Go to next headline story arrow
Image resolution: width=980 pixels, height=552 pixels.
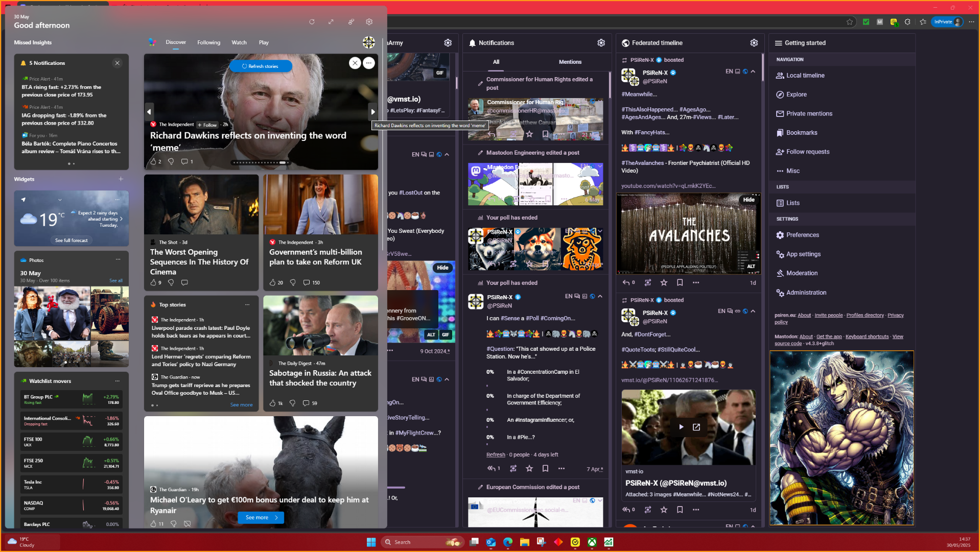[x=373, y=111]
